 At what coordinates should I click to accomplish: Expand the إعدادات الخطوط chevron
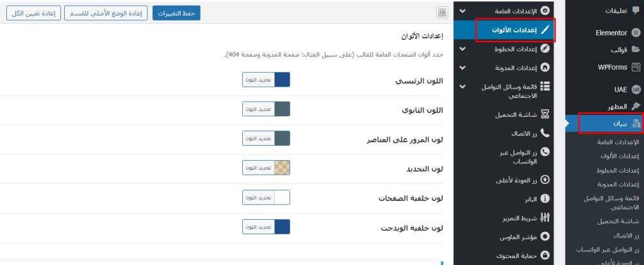pos(463,48)
